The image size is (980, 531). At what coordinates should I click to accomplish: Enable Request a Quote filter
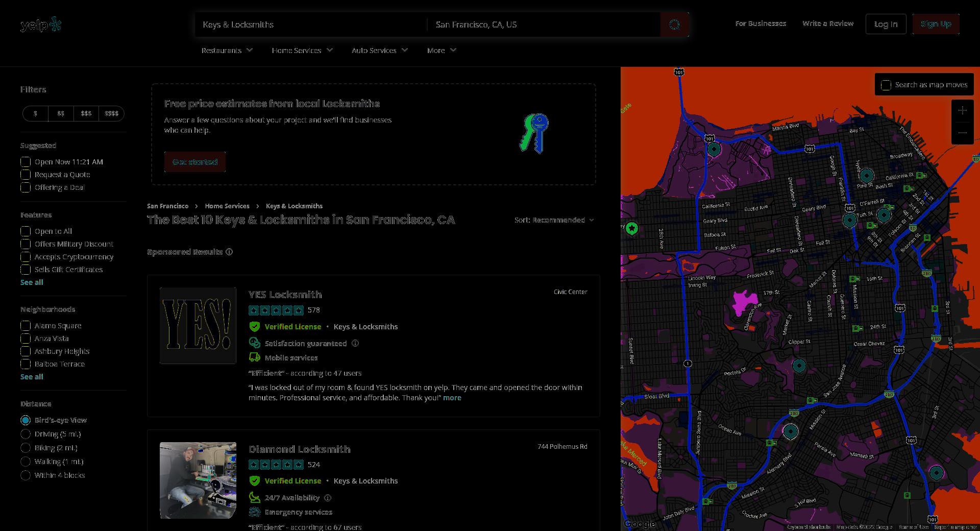[x=26, y=175]
